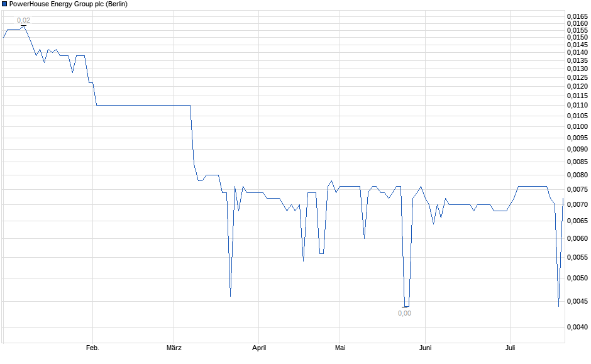
Task: Click the chart title PowerHouse Energy Group plc (Berlin)
Action: [69, 4]
